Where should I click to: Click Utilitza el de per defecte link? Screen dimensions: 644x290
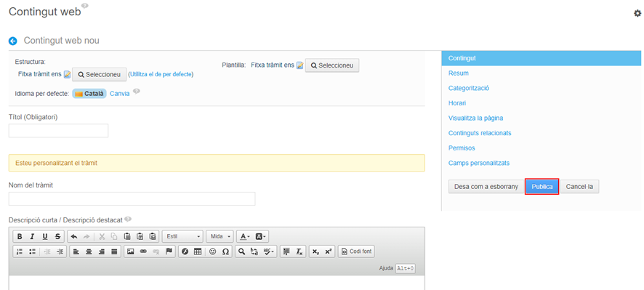[x=161, y=75]
